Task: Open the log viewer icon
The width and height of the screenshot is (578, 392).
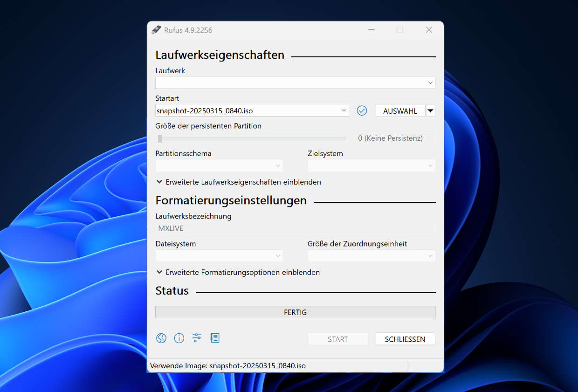Action: tap(215, 338)
